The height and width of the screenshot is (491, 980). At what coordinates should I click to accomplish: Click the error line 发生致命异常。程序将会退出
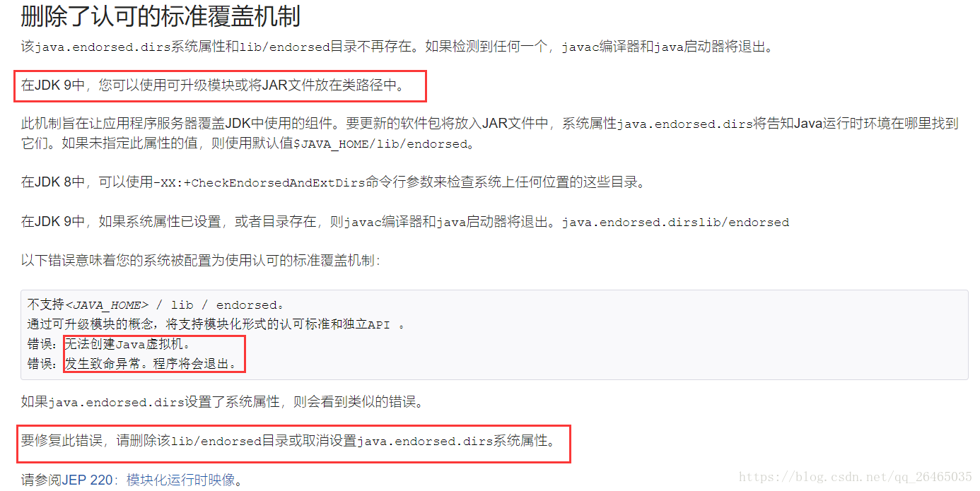point(151,365)
